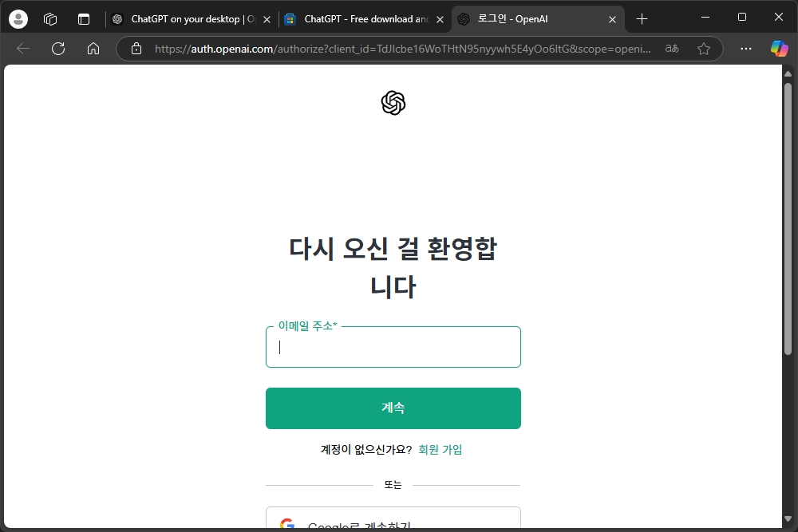Screen dimensions: 798x532
Task: Click the address bar URL
Action: 402,49
